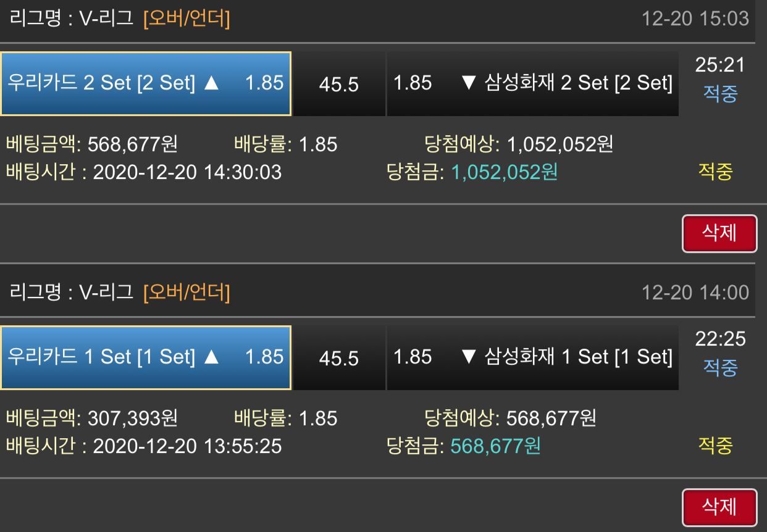Image resolution: width=767 pixels, height=532 pixels.
Task: Delete the 2 Set bet record
Action: 719,233
